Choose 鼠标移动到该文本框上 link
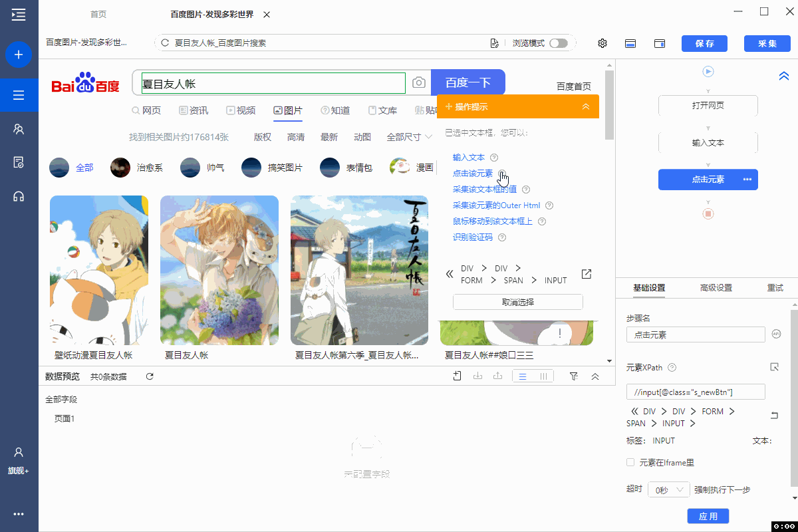This screenshot has width=798, height=532. tap(493, 221)
